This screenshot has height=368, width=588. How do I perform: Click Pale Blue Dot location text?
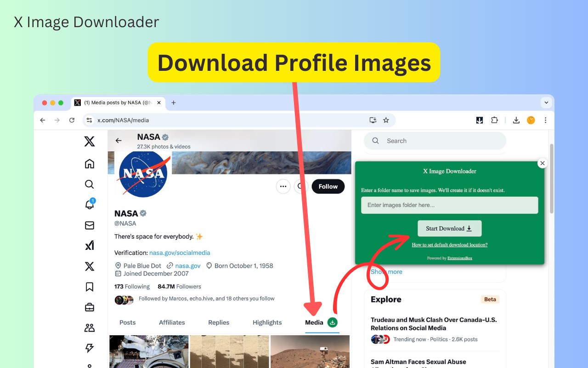point(142,265)
